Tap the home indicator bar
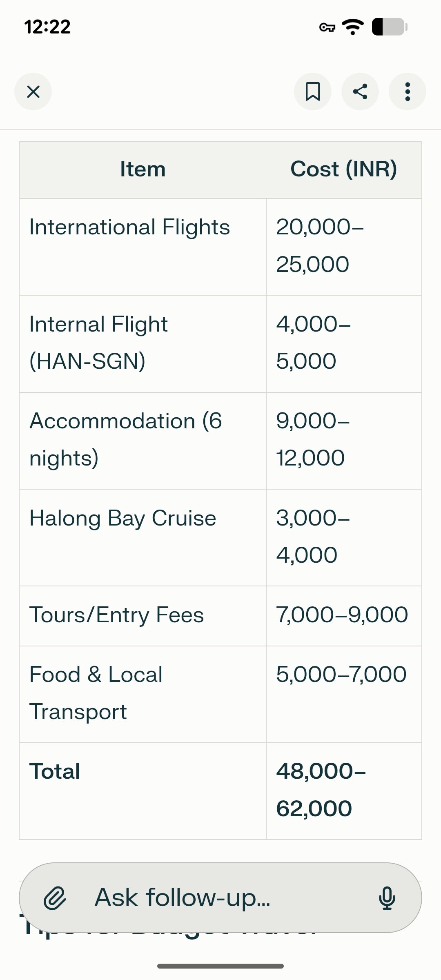441x980 pixels. tap(220, 966)
